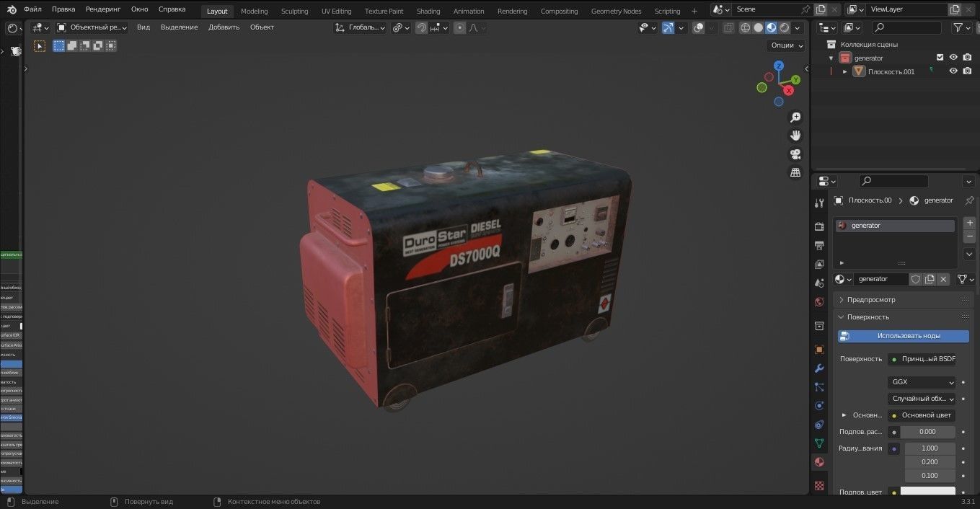Click the Blender logo menu icon
The width and height of the screenshot is (980, 509).
(12, 9)
